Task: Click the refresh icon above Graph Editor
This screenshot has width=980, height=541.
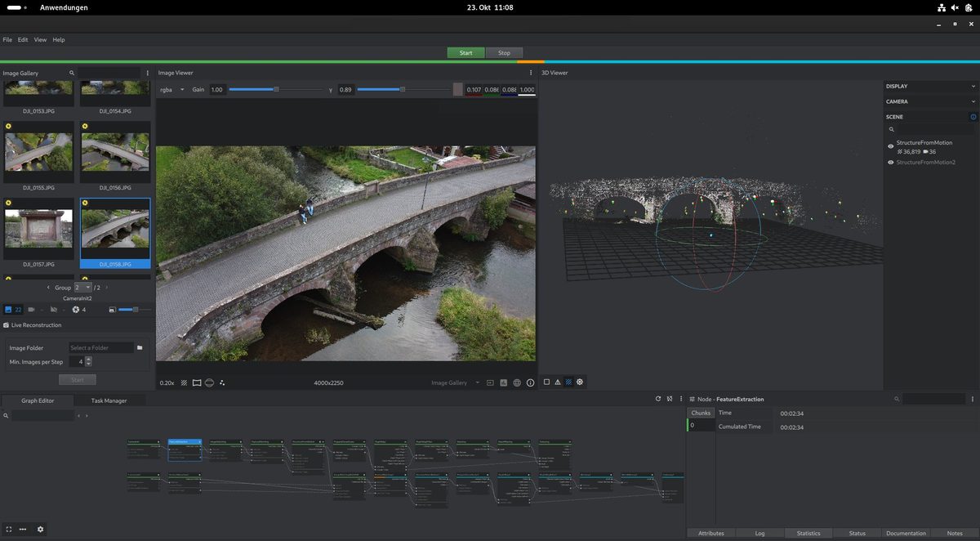Action: 658,399
